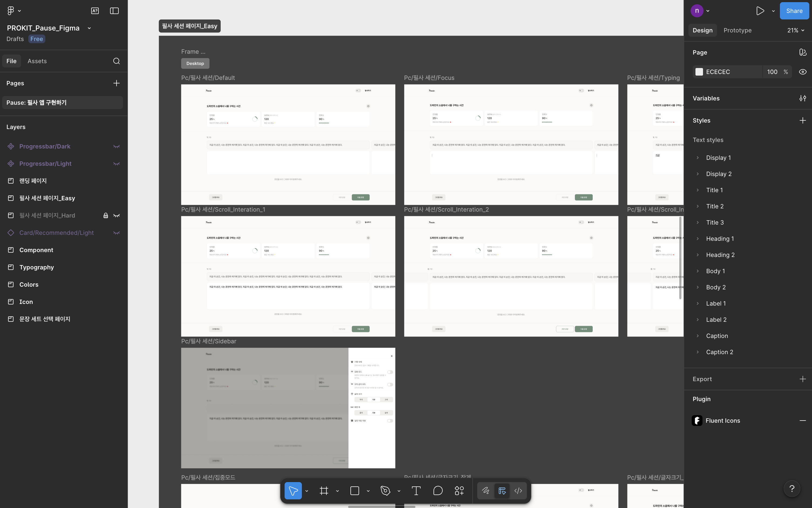The image size is (812, 508).
Task: Toggle page background visibility eye
Action: pyautogui.click(x=803, y=72)
